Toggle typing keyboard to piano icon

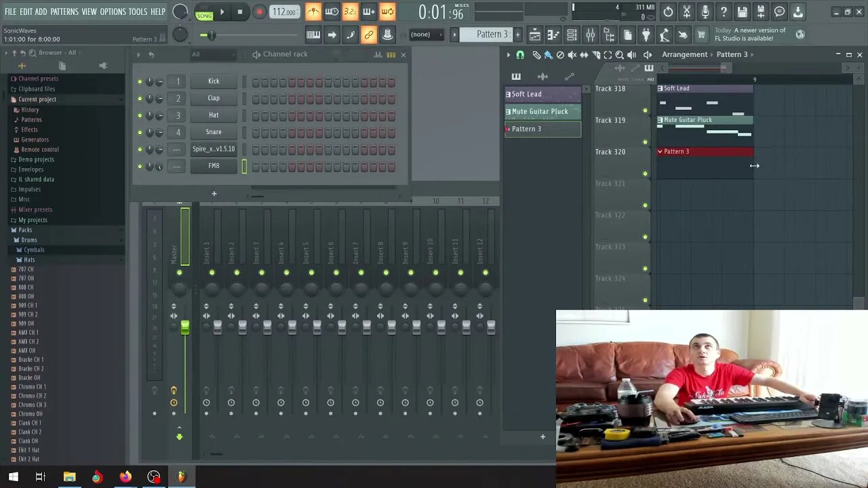point(313,35)
